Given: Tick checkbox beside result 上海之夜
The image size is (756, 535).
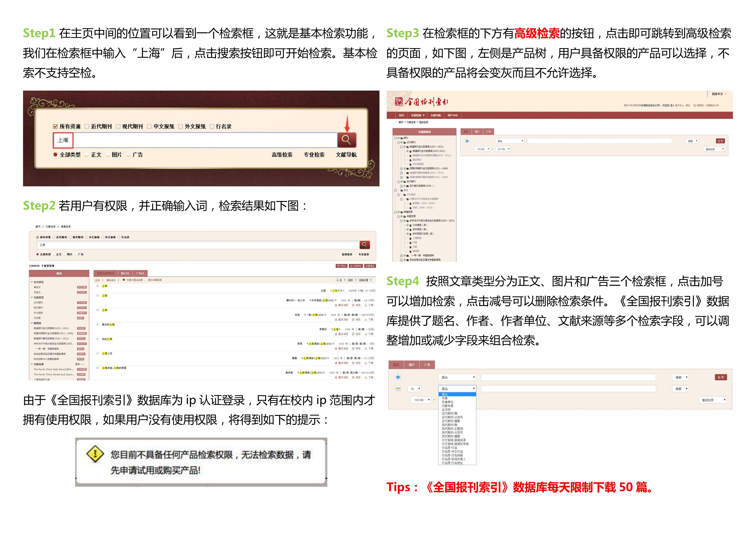Looking at the screenshot, I should [98, 353].
